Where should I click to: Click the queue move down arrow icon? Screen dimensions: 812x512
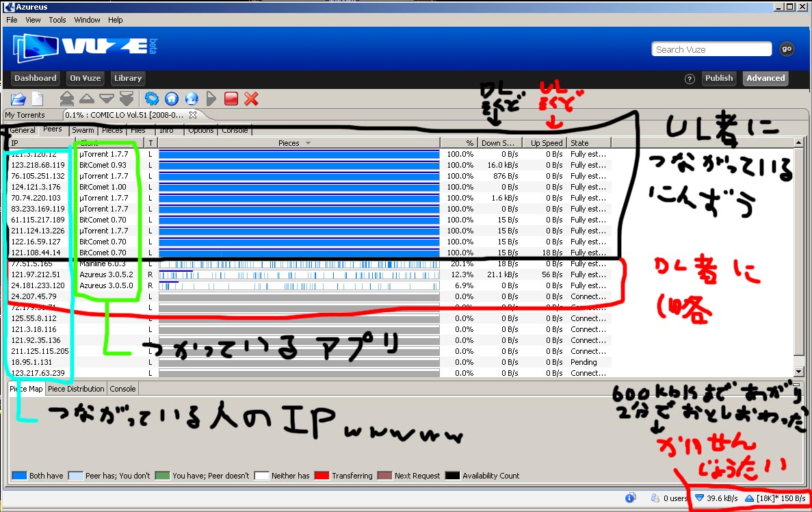pos(106,99)
